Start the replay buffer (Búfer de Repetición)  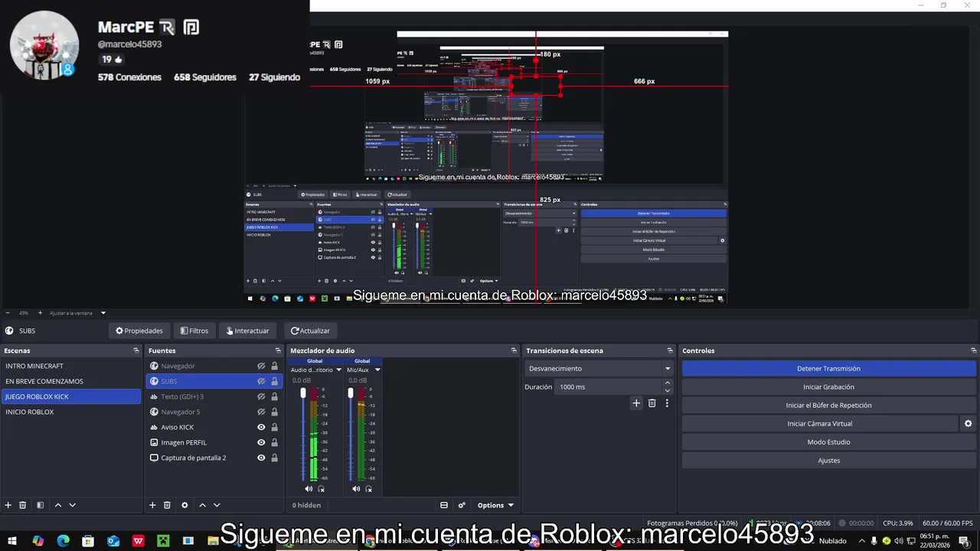coord(828,405)
